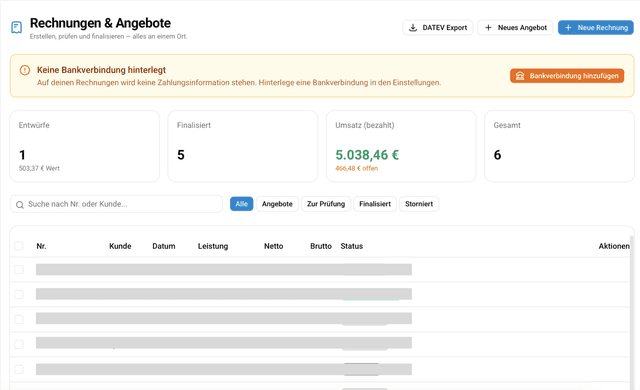
Task: Click the magnifier icon in the search field
Action: click(20, 205)
